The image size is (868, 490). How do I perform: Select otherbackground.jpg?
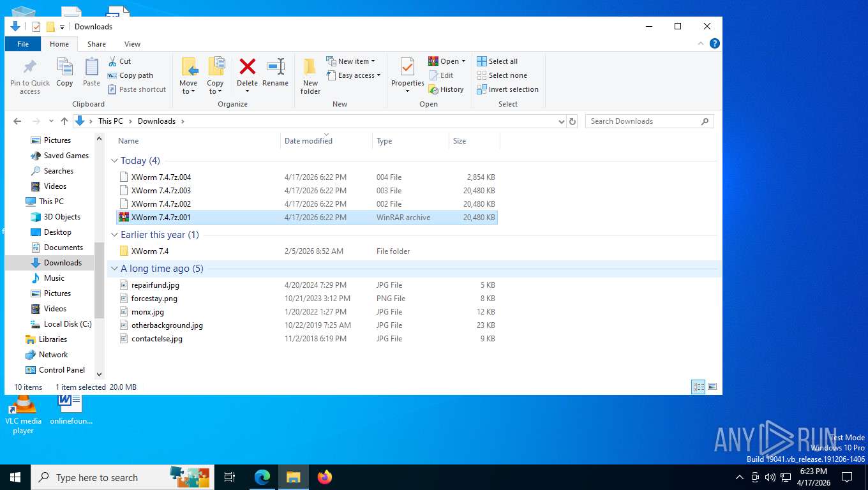coord(307,325)
